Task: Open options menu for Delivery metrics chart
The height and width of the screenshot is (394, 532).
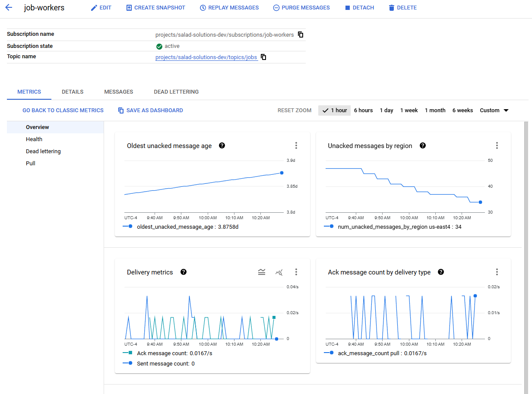Action: click(296, 272)
